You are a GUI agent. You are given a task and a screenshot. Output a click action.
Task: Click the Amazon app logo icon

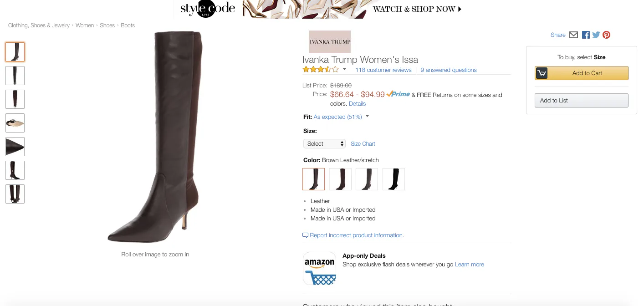coord(320,269)
